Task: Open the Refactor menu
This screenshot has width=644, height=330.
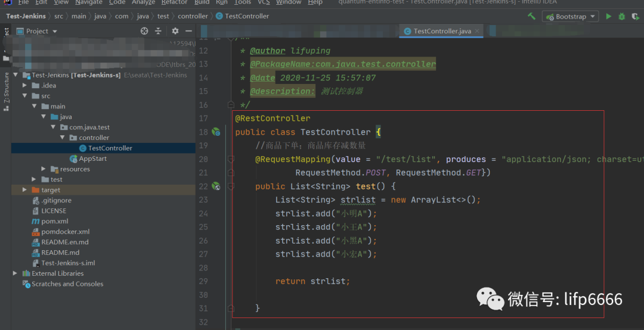Action: click(x=174, y=2)
